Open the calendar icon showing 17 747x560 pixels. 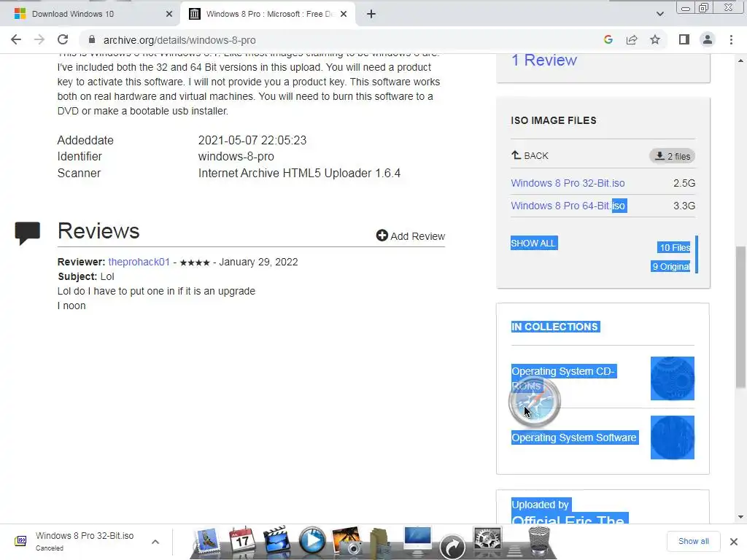[241, 541]
